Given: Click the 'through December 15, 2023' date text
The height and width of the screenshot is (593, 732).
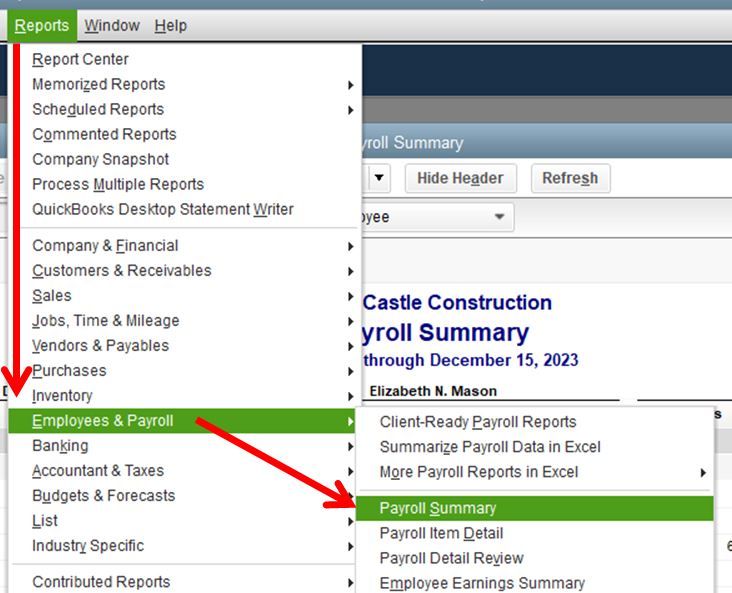Looking at the screenshot, I should pyautogui.click(x=471, y=360).
